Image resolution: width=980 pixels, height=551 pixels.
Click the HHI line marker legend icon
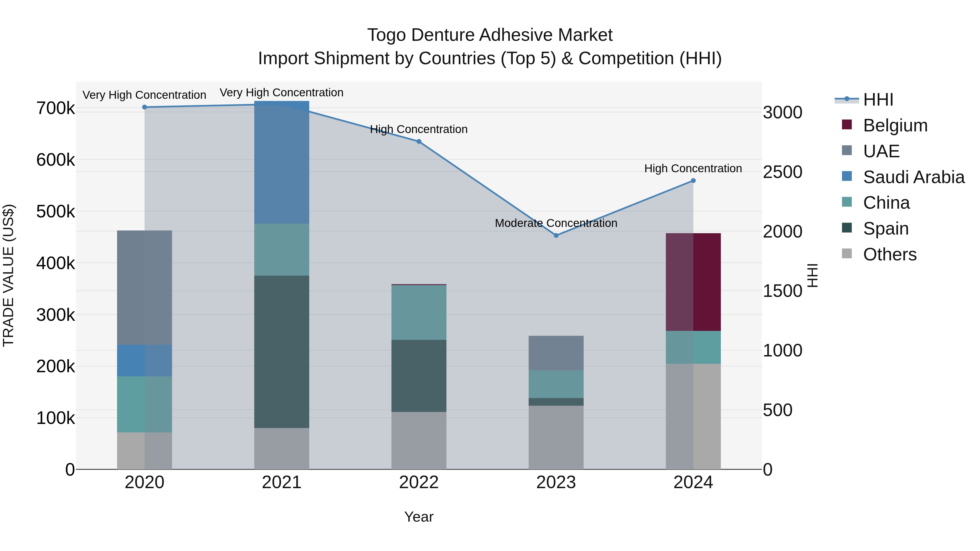847,99
